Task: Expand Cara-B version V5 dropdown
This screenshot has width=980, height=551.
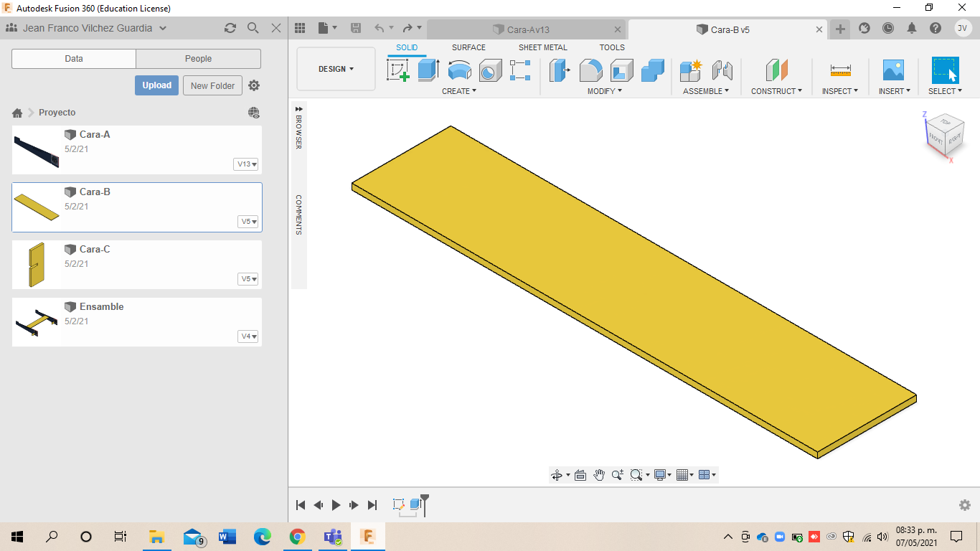Action: click(248, 222)
